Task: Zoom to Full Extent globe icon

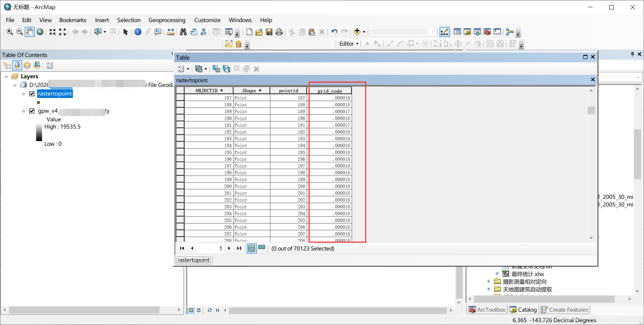Action: 40,32
